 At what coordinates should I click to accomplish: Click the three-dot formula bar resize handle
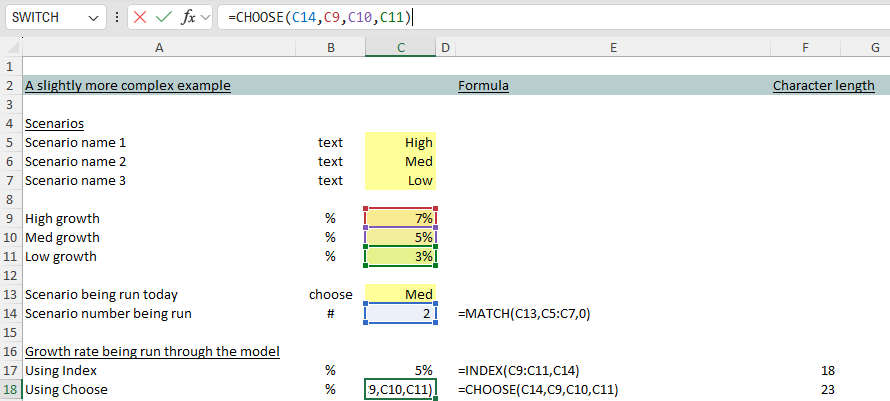[117, 18]
